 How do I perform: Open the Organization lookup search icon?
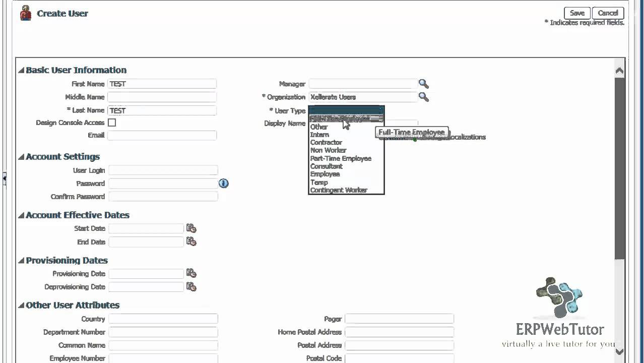pos(423,97)
